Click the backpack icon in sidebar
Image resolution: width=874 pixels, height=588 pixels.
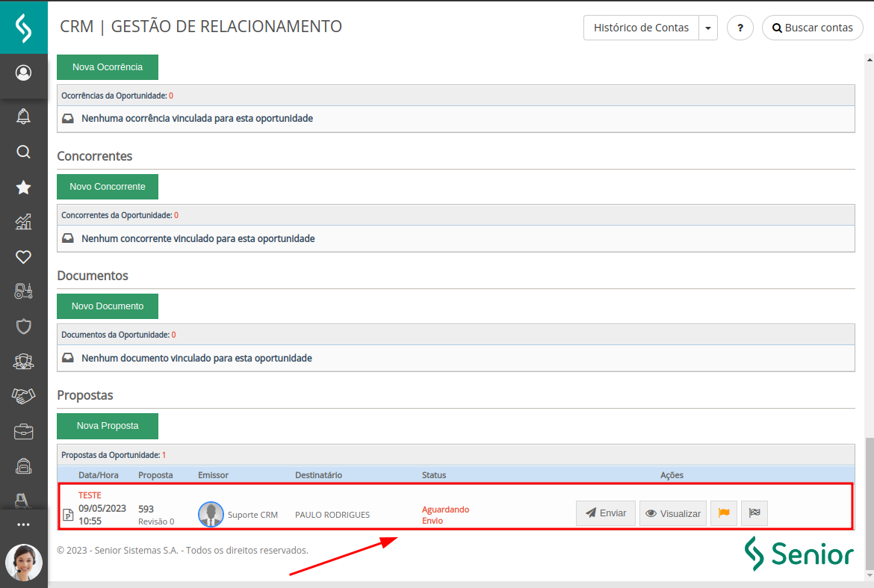tap(23, 466)
